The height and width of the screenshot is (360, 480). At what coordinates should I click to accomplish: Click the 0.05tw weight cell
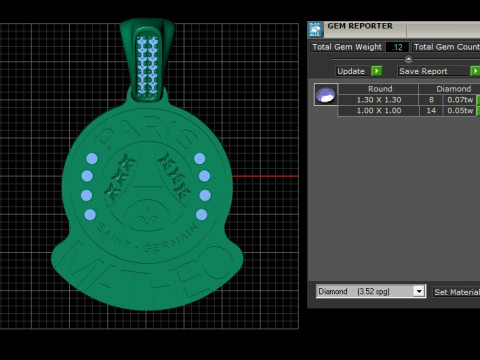point(460,111)
